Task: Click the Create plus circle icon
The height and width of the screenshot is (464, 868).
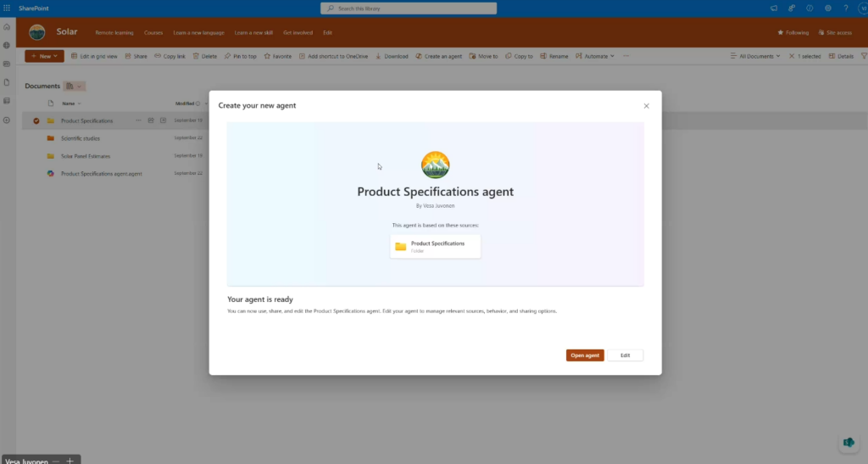Action: (x=7, y=120)
